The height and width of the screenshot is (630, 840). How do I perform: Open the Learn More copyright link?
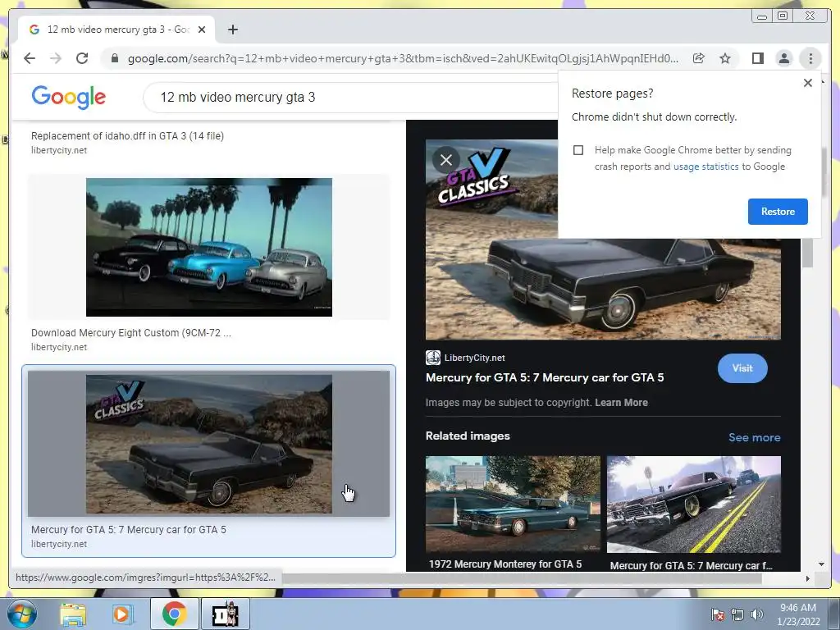[621, 402]
